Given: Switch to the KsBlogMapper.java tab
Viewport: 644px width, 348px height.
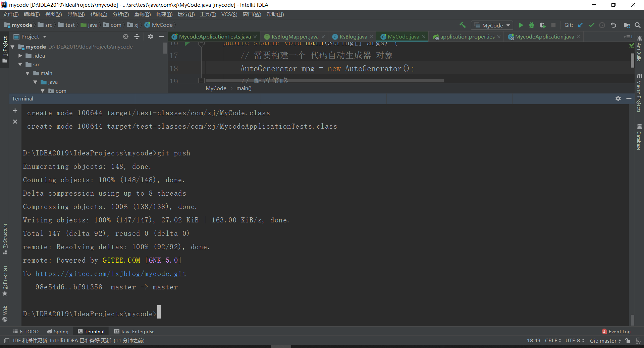Looking at the screenshot, I should (294, 37).
